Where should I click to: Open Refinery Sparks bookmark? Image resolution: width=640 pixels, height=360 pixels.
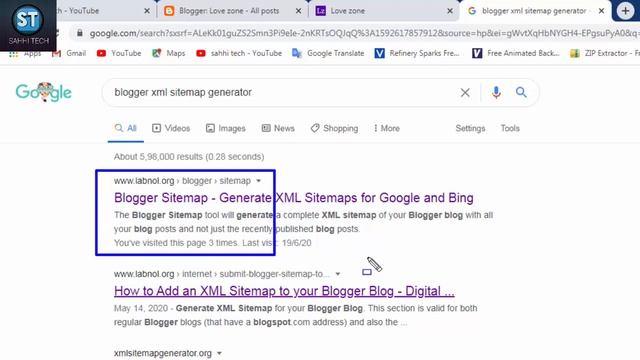(x=417, y=53)
